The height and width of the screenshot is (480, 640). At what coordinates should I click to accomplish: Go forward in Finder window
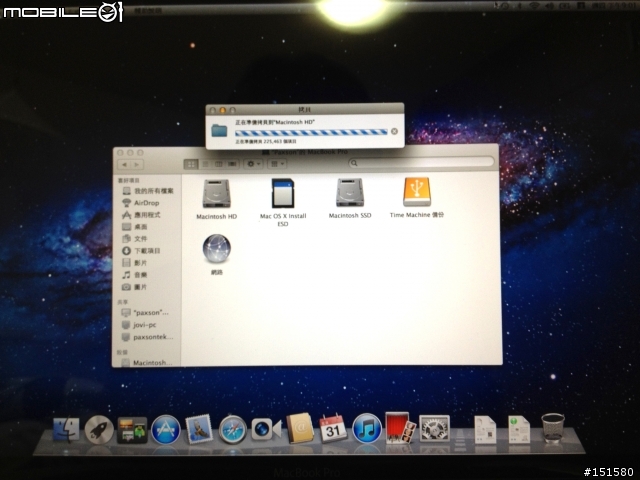pos(137,164)
